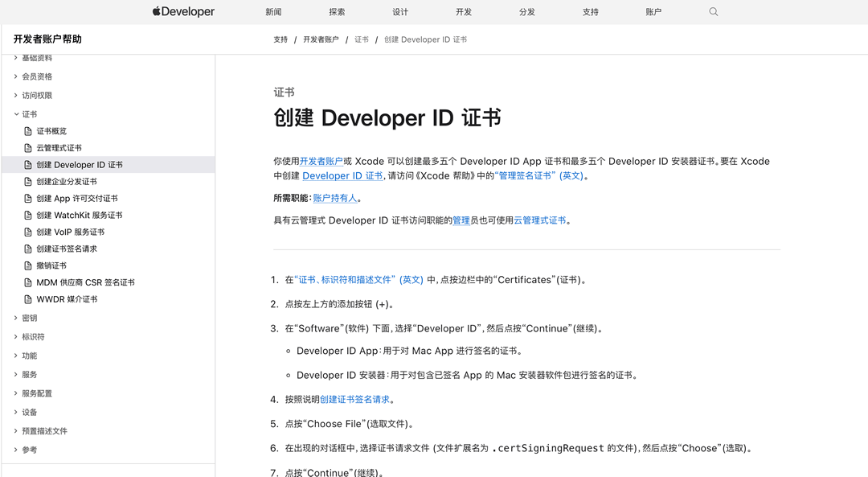The width and height of the screenshot is (868, 477).
Task: Expand the 服务配置 section chevron
Action: 15,393
